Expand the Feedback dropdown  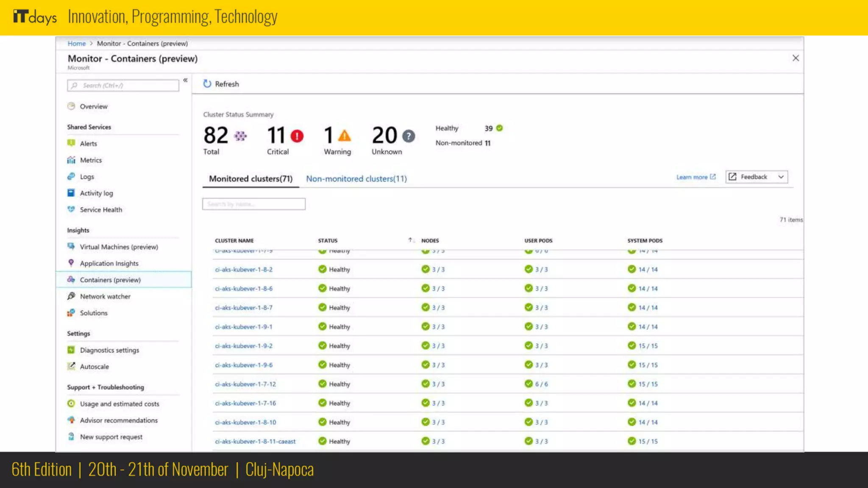pos(781,177)
